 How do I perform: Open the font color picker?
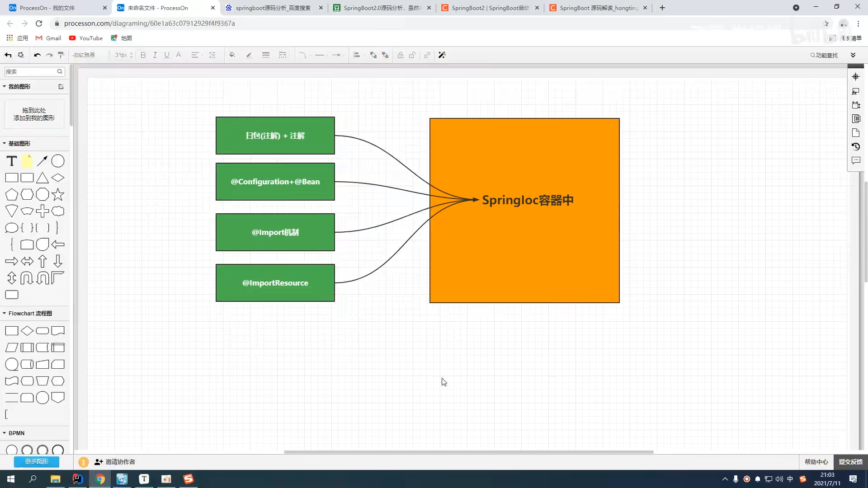(x=179, y=55)
